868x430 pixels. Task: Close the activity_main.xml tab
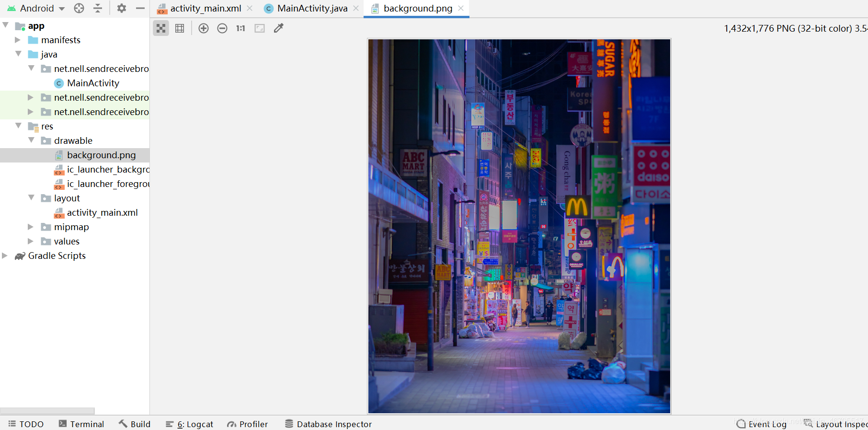pos(250,8)
